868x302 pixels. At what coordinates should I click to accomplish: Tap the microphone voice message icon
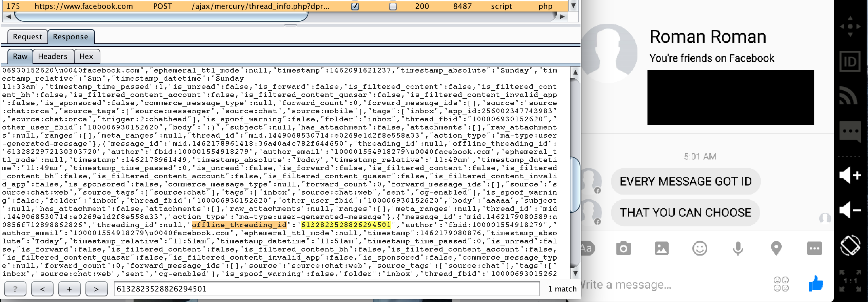pyautogui.click(x=738, y=248)
